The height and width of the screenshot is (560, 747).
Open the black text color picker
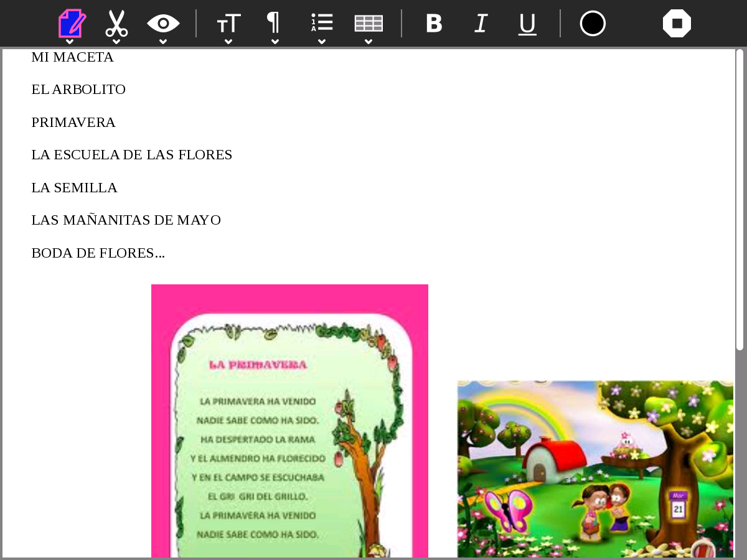click(x=593, y=24)
